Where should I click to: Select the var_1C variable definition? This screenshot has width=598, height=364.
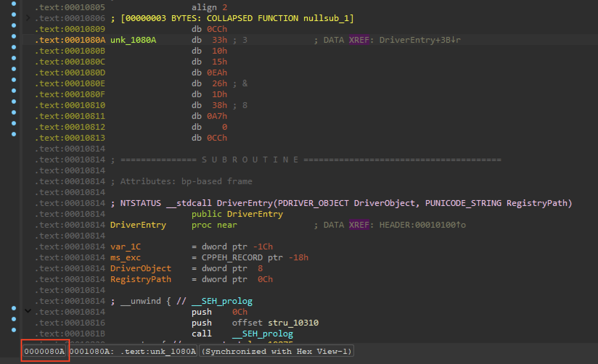[126, 247]
